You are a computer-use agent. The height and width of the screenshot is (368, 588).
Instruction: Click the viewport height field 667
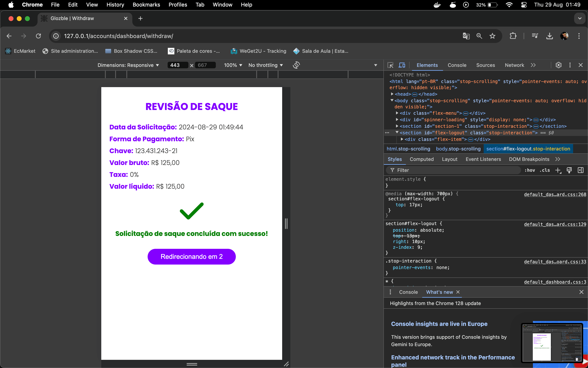tap(205, 65)
